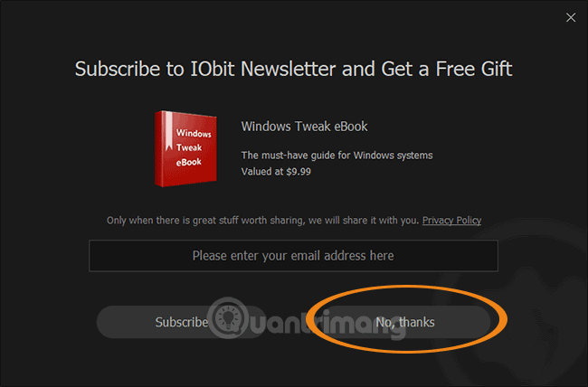The width and height of the screenshot is (588, 387).
Task: Click the Valued at $9.99 text
Action: tap(276, 172)
